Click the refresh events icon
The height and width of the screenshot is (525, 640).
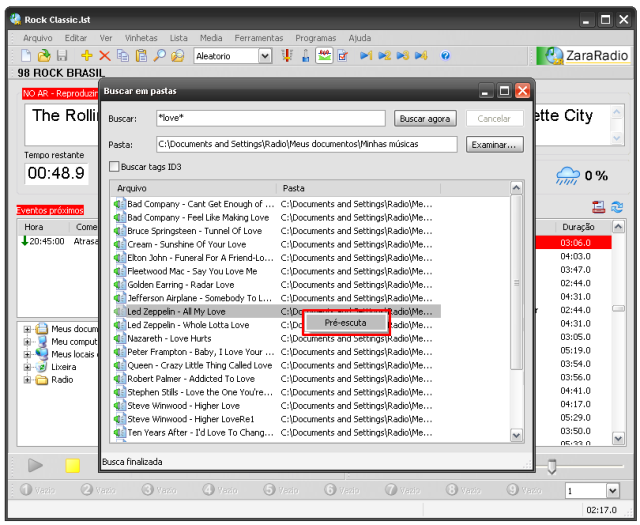(x=617, y=207)
